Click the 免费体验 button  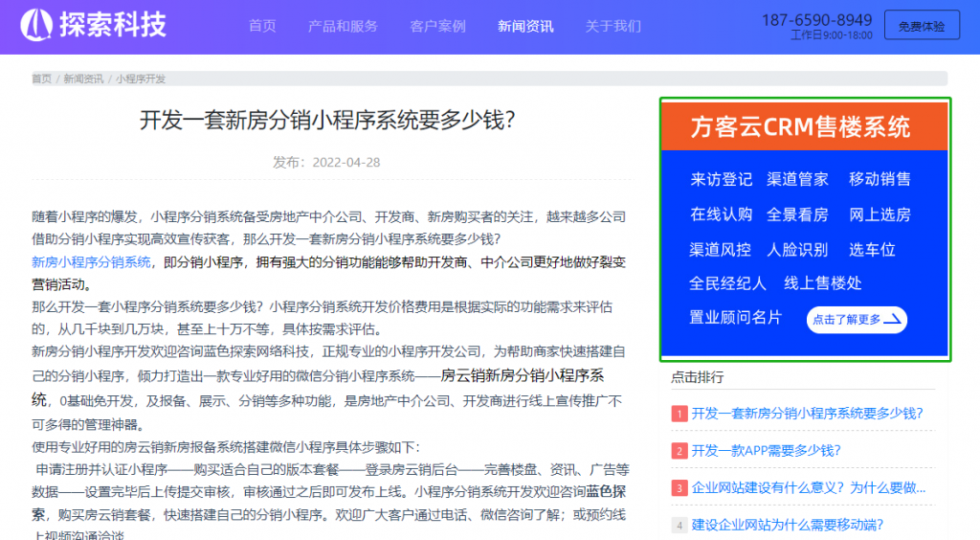click(922, 26)
